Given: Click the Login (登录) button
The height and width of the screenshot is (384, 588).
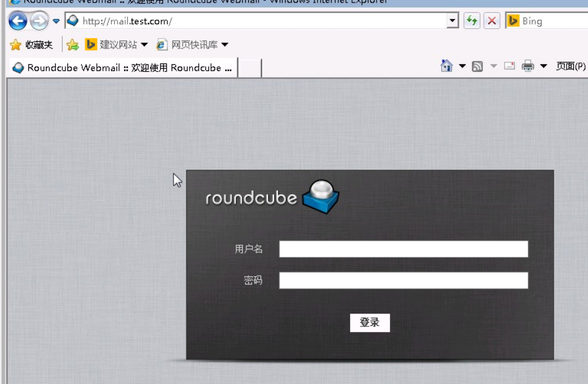Looking at the screenshot, I should (370, 323).
